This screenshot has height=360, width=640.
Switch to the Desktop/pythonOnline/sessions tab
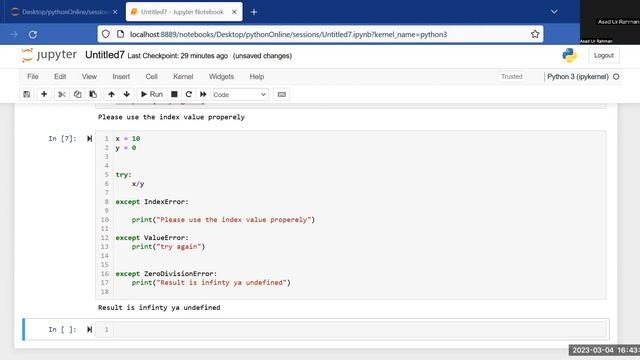click(x=64, y=12)
